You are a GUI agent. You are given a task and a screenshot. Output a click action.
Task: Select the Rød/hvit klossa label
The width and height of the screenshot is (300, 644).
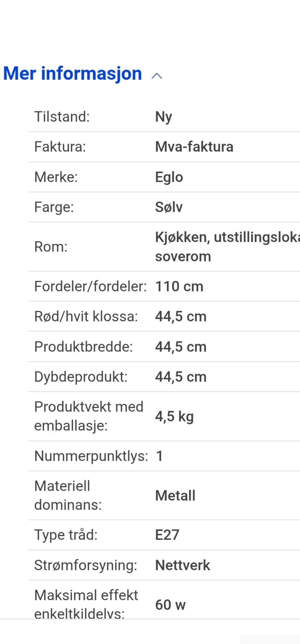[86, 317]
